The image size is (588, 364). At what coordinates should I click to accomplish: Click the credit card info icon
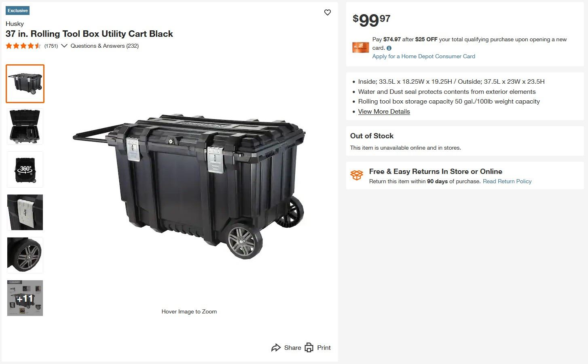[389, 48]
